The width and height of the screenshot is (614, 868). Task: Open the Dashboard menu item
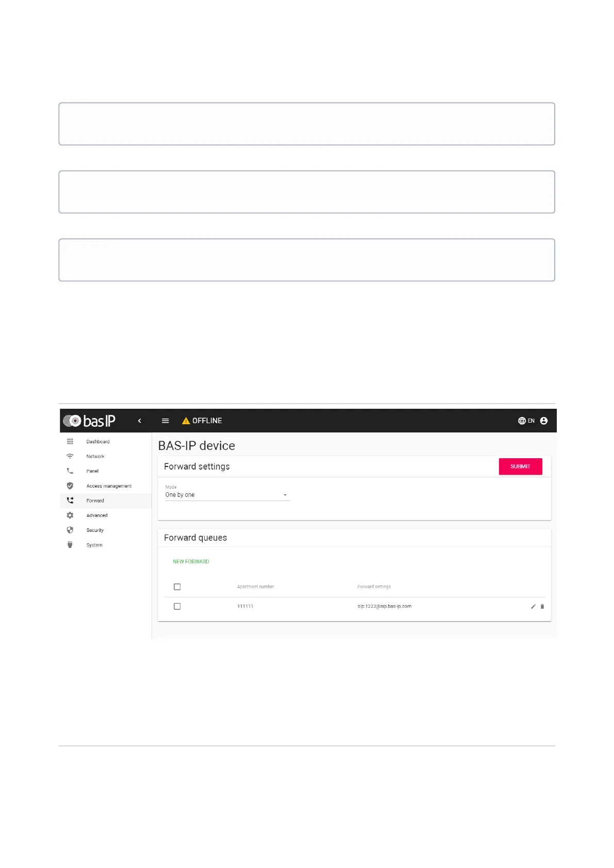98,442
